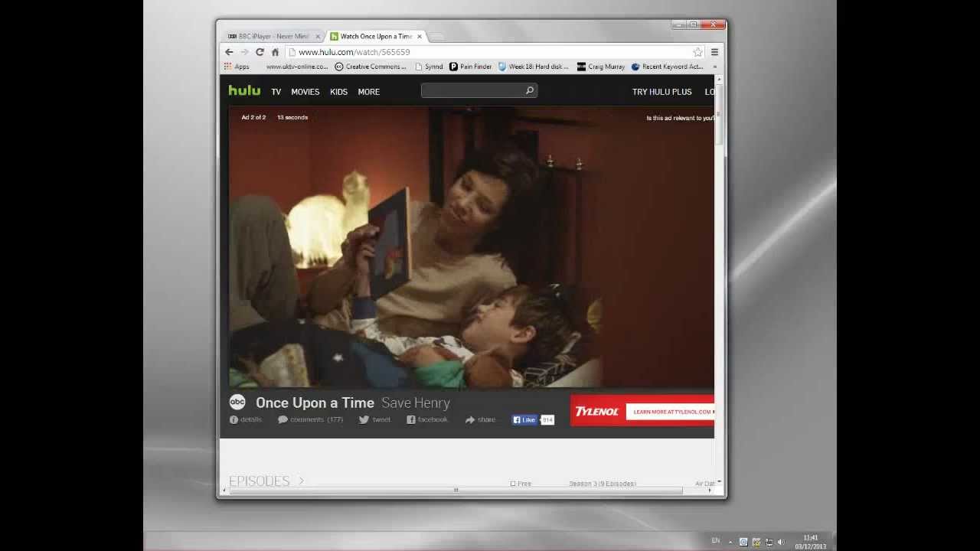
Task: Click the Tylenol brand logo in the banner
Action: [596, 412]
